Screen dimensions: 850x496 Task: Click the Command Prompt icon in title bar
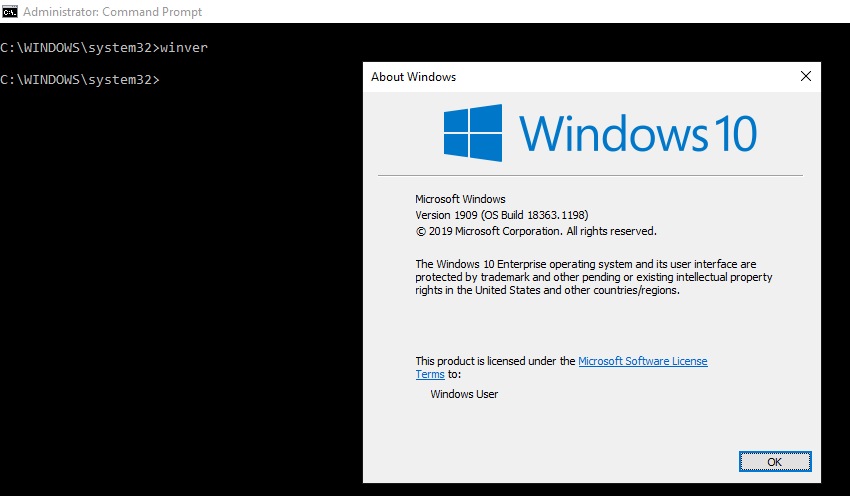point(10,12)
